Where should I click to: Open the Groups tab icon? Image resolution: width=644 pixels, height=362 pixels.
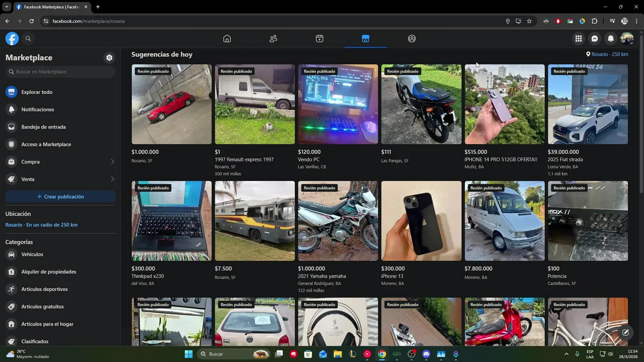[412, 39]
